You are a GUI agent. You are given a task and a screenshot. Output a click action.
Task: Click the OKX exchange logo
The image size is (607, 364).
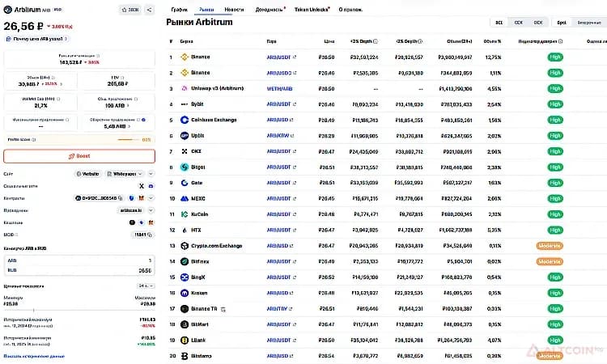[185, 151]
